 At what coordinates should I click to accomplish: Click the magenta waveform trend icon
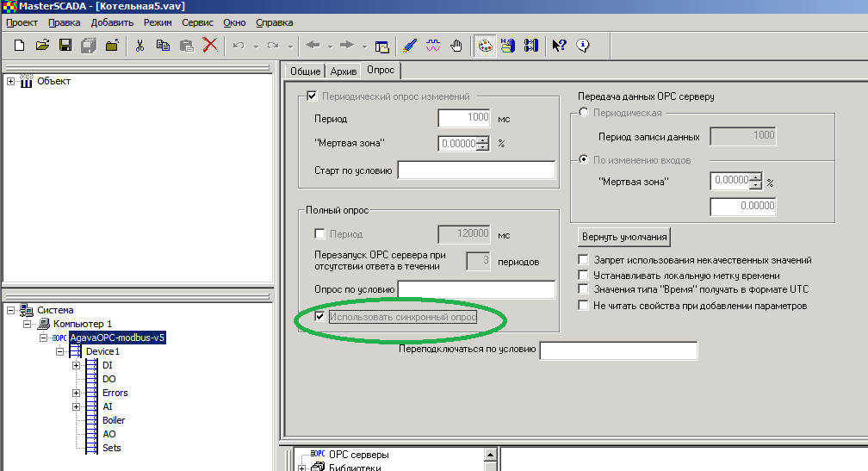click(x=433, y=46)
